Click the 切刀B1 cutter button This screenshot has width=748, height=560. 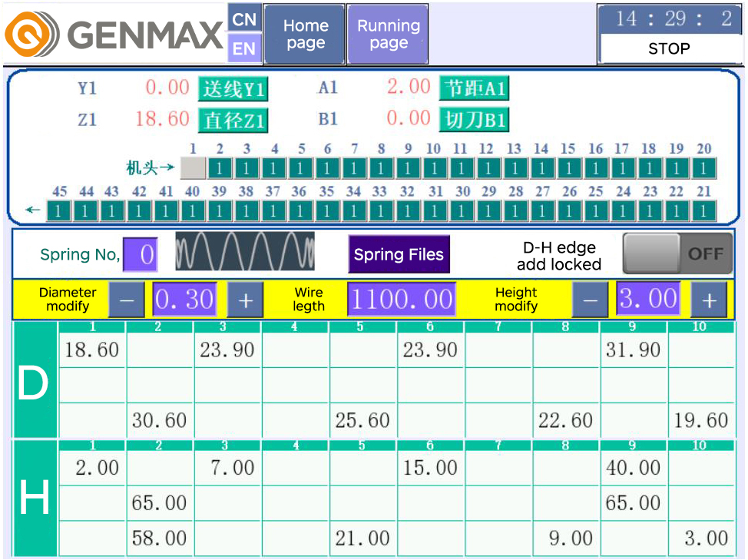tap(474, 119)
